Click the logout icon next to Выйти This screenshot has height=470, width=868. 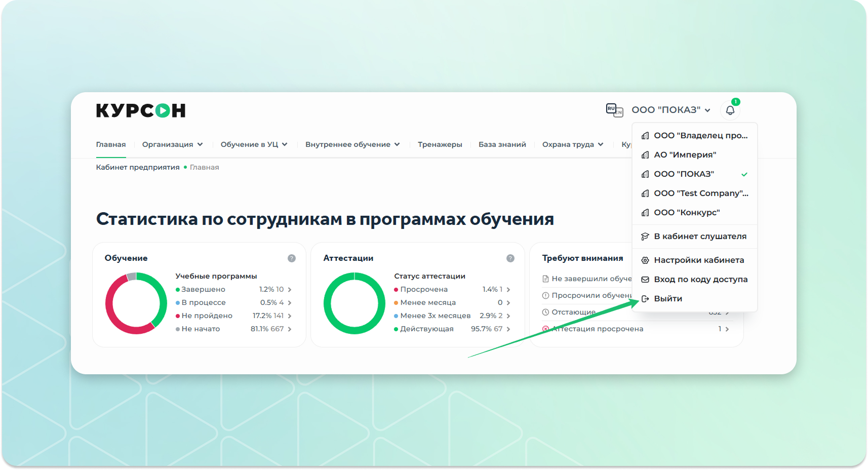(x=645, y=299)
